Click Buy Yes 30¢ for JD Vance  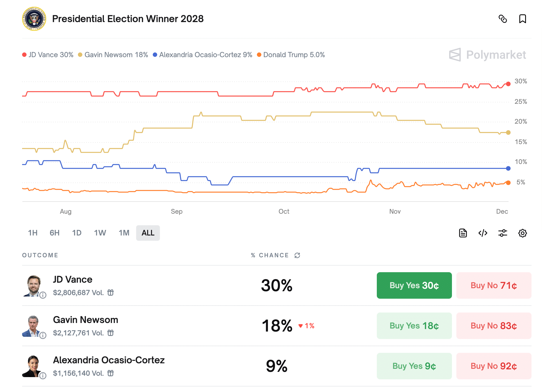(x=414, y=285)
